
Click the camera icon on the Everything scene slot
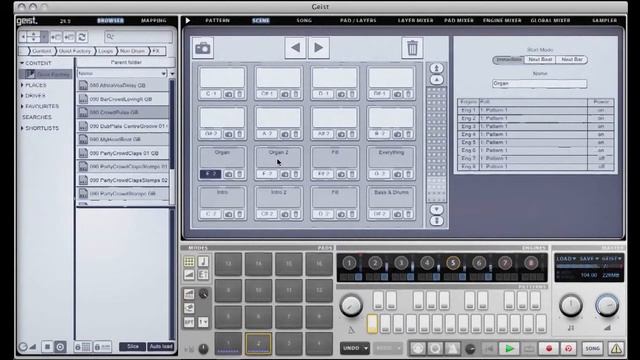click(397, 174)
